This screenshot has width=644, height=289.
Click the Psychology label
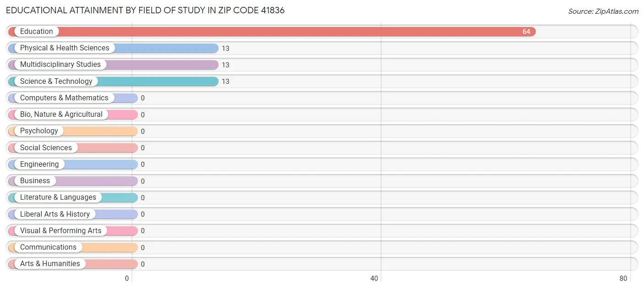tap(39, 131)
